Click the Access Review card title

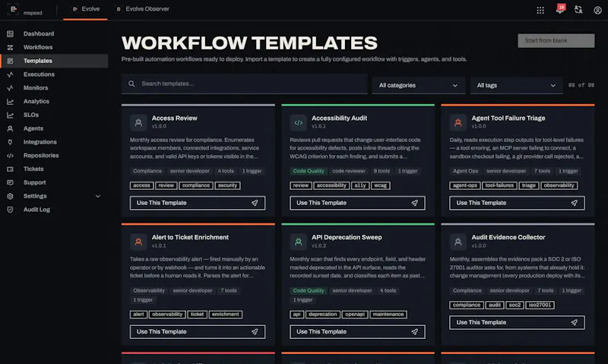point(175,119)
